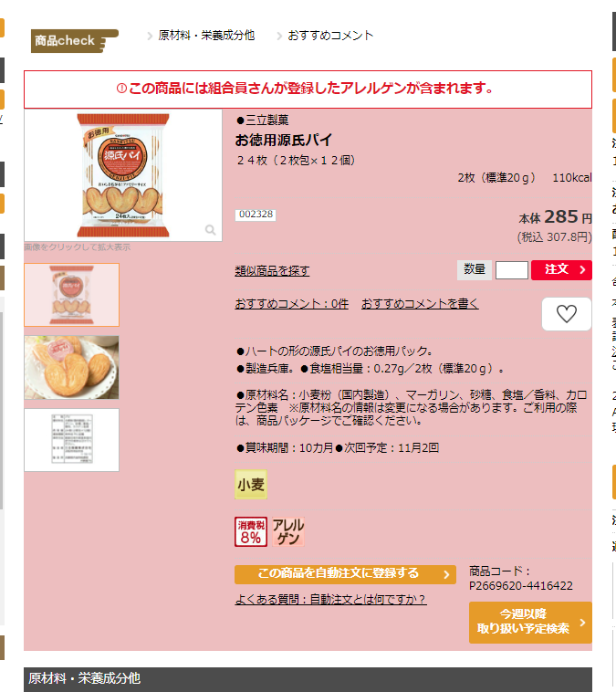Screen dimensions: 616x692
Task: Select the first package thumbnail
Action: tap(71, 295)
